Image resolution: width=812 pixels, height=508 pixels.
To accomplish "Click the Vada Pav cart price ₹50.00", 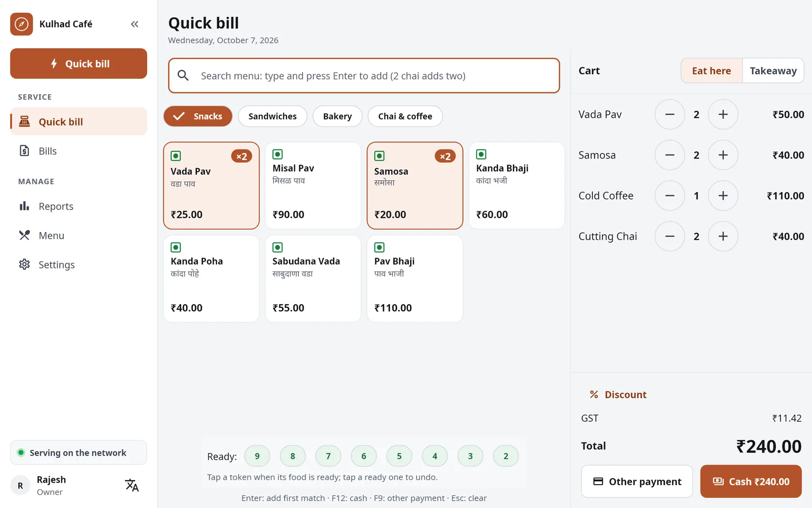I will pyautogui.click(x=788, y=114).
